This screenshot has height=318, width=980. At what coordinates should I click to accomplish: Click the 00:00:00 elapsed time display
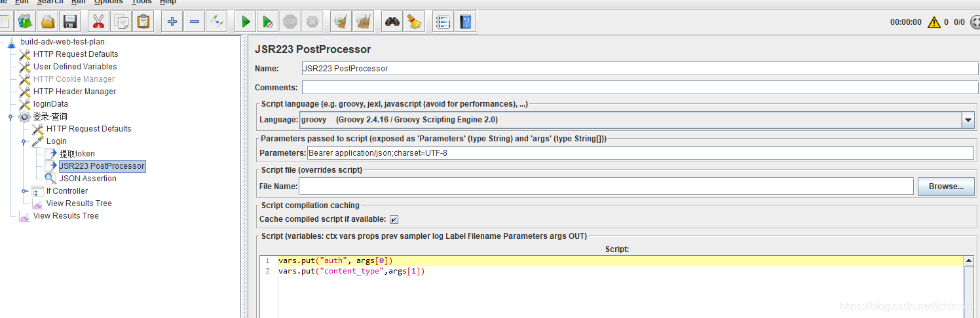click(905, 22)
